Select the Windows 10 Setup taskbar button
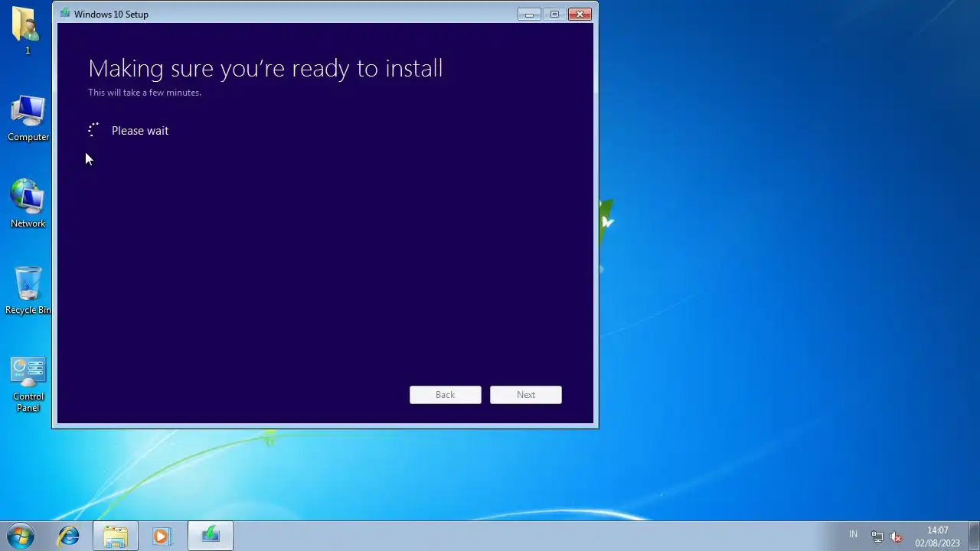Viewport: 980px width, 551px height. (211, 536)
